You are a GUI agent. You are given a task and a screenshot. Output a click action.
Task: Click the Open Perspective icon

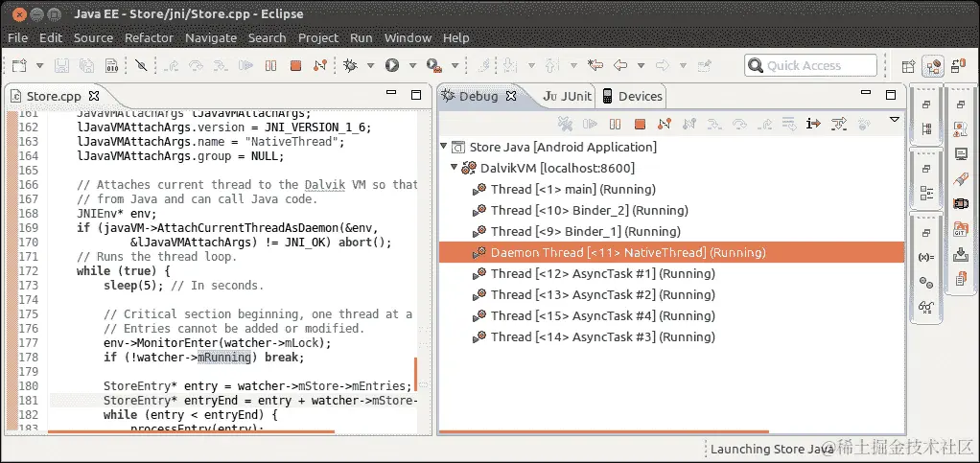pos(908,65)
